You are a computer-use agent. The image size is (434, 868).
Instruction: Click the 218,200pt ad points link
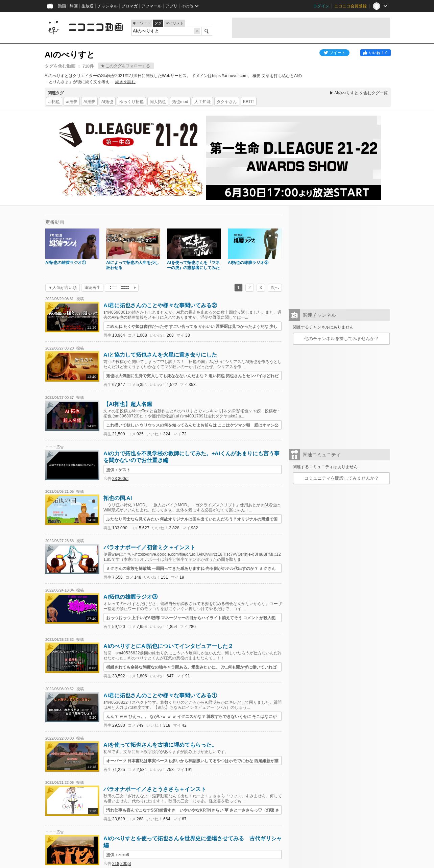coord(121,864)
